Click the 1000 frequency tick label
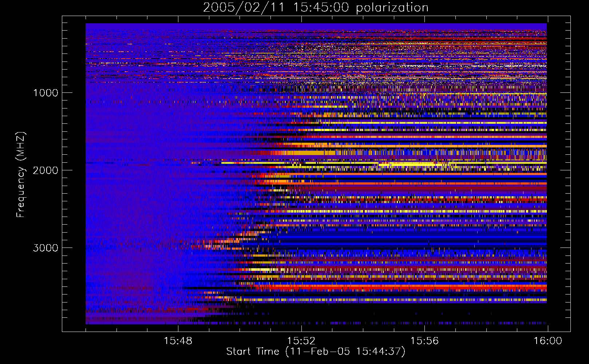Screen dimensions: 589x364 [x=46, y=93]
